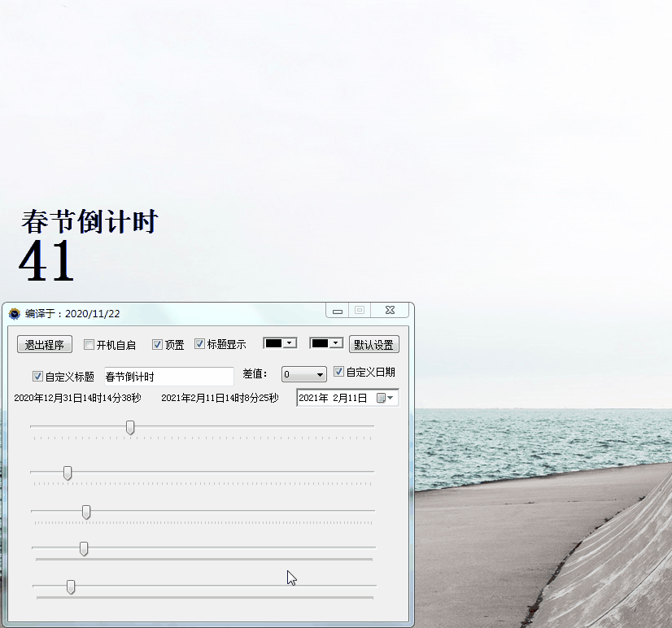Click the second slider's thumb

click(x=68, y=473)
